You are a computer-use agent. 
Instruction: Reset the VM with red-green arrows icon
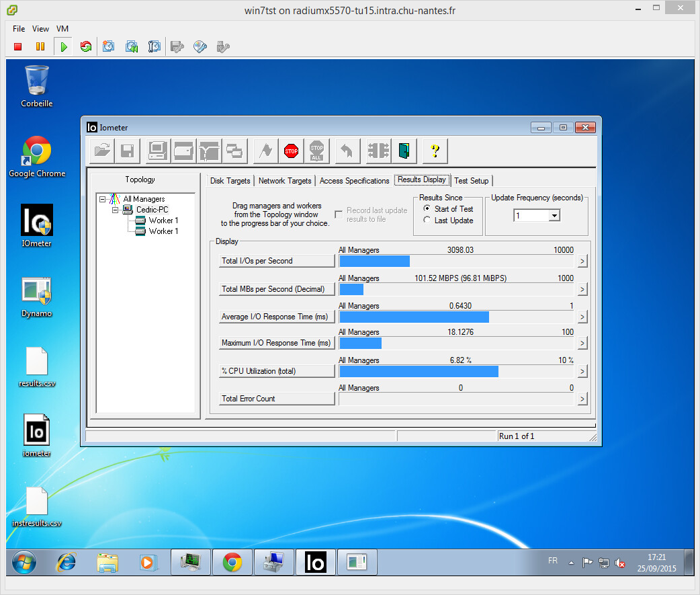85,46
